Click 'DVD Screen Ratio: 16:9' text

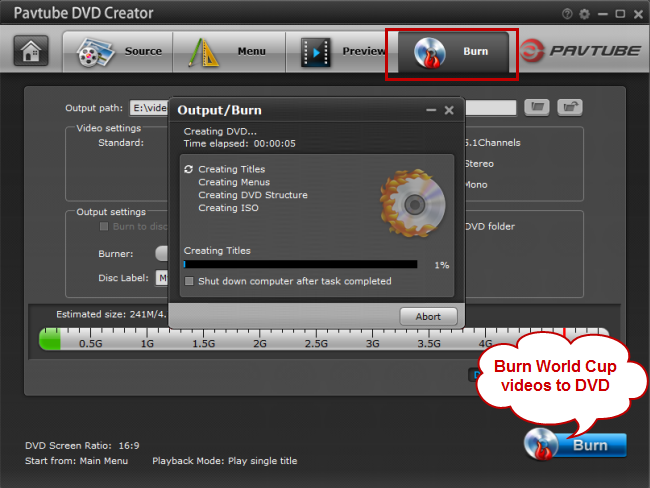tap(82, 445)
